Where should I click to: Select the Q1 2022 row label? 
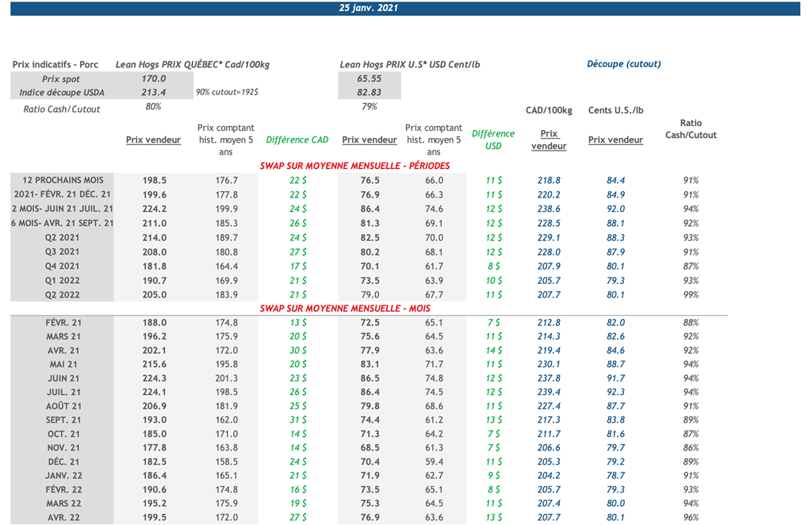pos(63,280)
